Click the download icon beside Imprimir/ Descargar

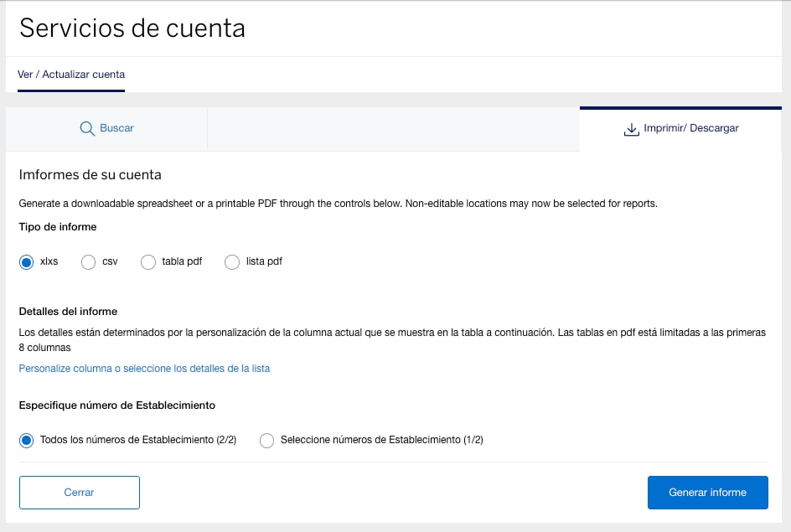(630, 127)
